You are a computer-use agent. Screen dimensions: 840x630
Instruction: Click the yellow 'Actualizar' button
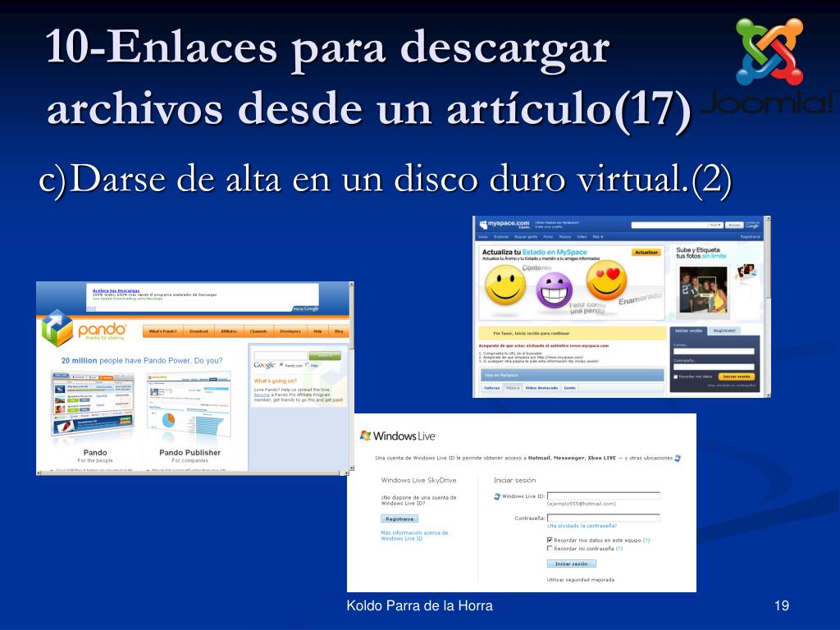tap(646, 253)
